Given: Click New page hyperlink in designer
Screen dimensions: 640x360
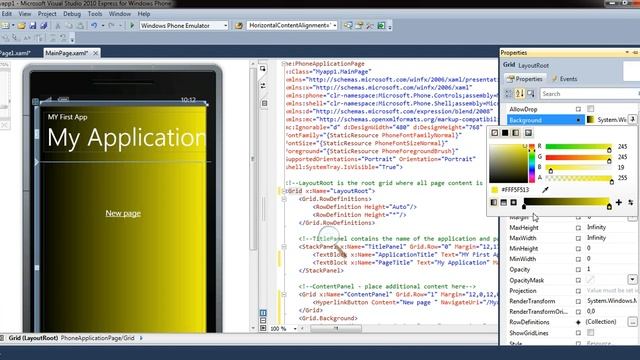Looking at the screenshot, I should pyautogui.click(x=123, y=213).
